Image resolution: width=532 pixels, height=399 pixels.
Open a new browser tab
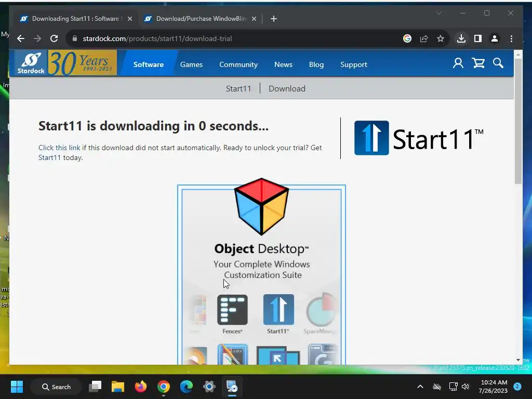274,19
